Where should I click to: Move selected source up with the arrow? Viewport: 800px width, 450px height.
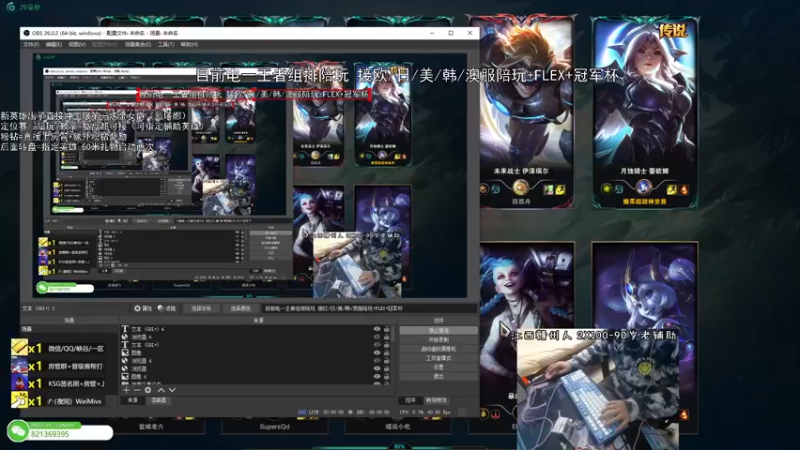point(161,390)
